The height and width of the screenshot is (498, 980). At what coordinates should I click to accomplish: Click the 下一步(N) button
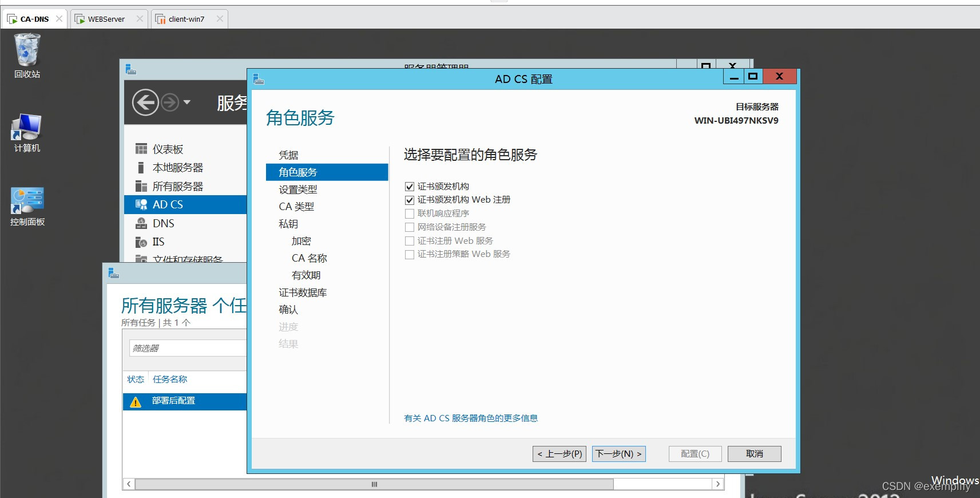[x=619, y=454]
